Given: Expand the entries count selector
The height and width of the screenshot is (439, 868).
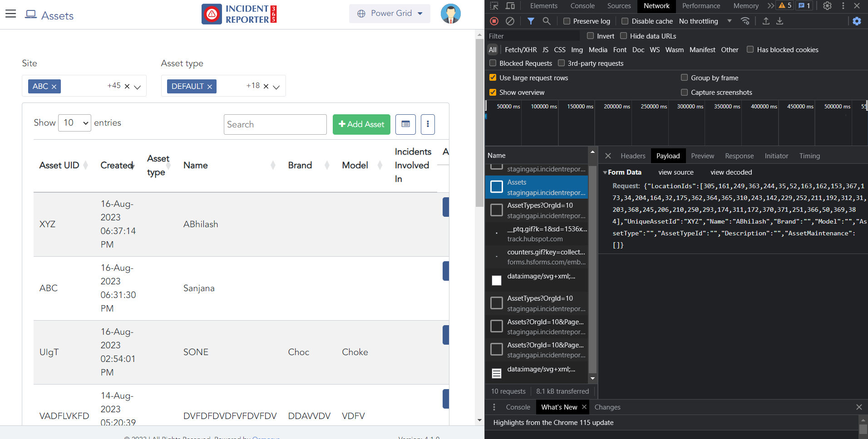Looking at the screenshot, I should [x=75, y=123].
